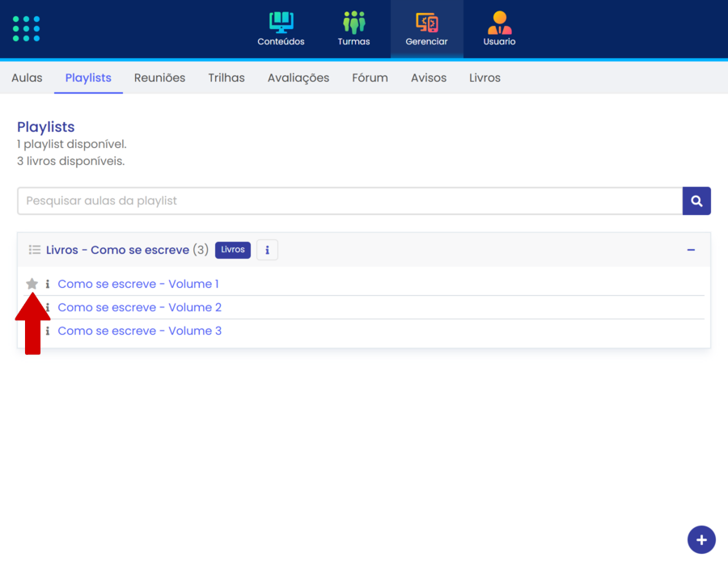This screenshot has height=566, width=728.
Task: Open Como se escreve - Volume 2 link
Action: click(x=139, y=307)
